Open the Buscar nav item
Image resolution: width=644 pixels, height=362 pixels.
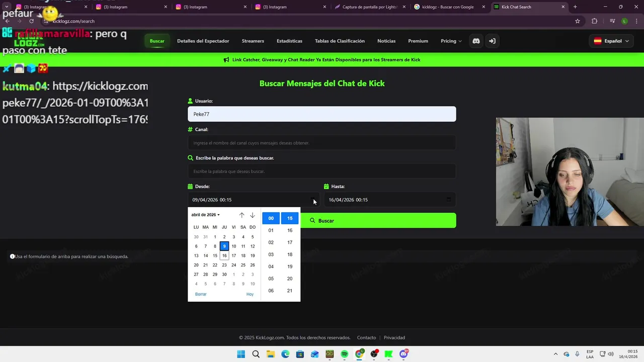pos(157,41)
